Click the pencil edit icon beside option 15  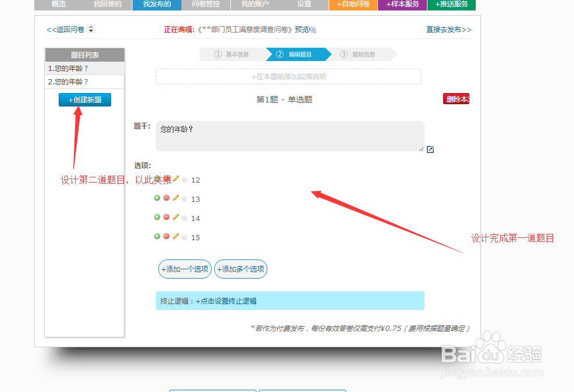point(176,236)
